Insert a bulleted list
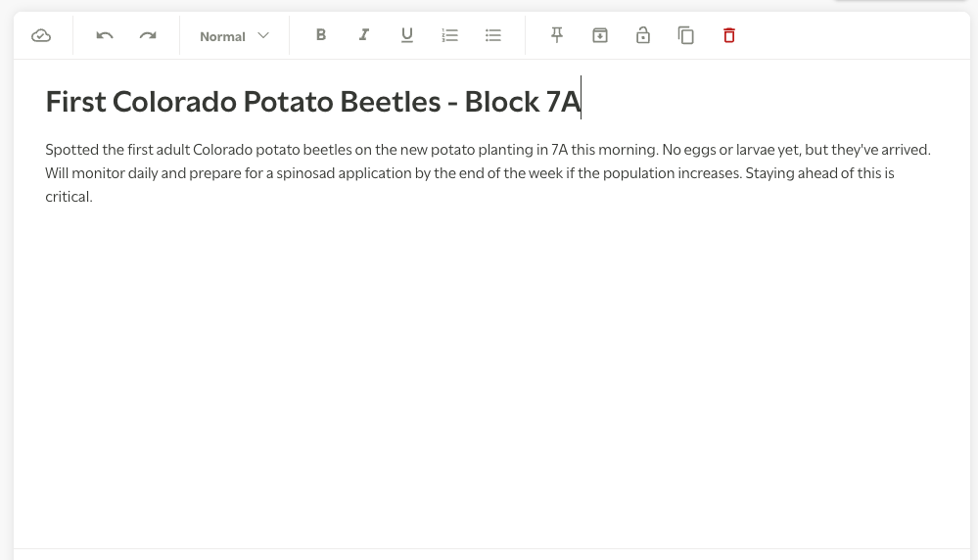 [x=493, y=35]
